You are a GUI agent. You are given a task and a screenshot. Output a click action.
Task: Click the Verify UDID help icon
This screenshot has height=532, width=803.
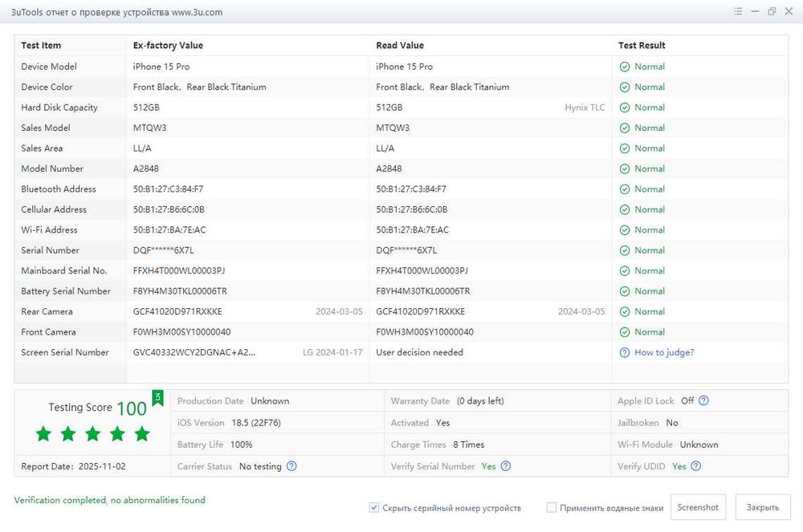[x=696, y=466]
